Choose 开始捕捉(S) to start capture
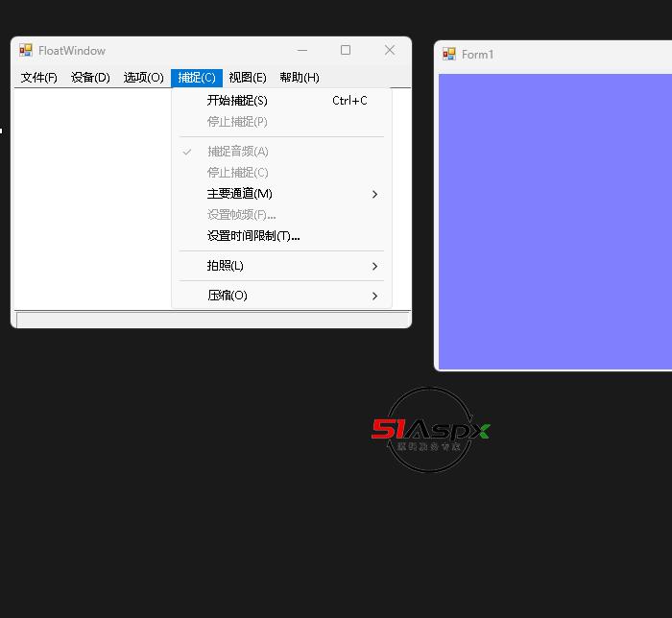 click(281, 101)
